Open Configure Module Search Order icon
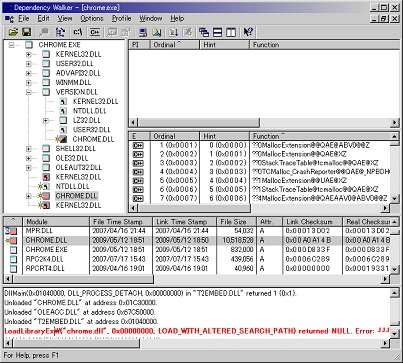Image resolution: width=403 pixels, height=363 pixels. coord(157,32)
